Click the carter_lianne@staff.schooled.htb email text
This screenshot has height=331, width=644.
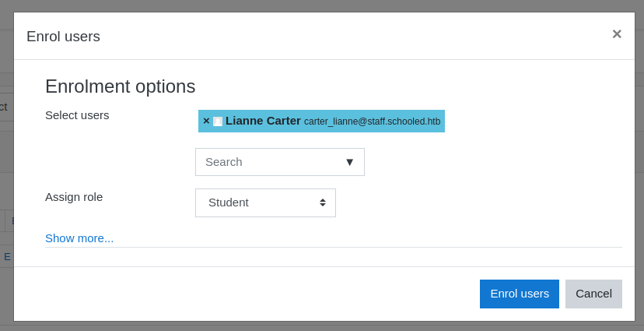[372, 121]
